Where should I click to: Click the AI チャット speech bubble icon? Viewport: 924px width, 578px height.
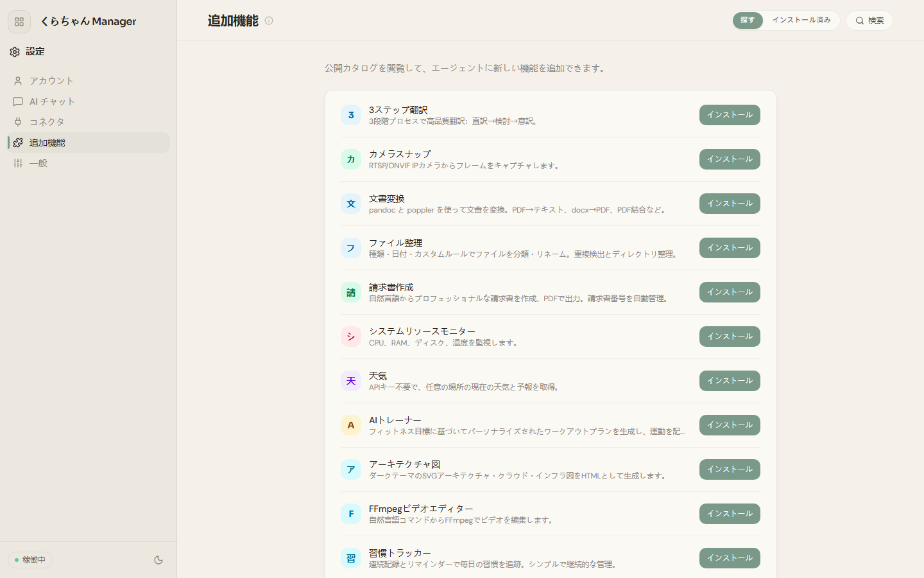pyautogui.click(x=18, y=101)
